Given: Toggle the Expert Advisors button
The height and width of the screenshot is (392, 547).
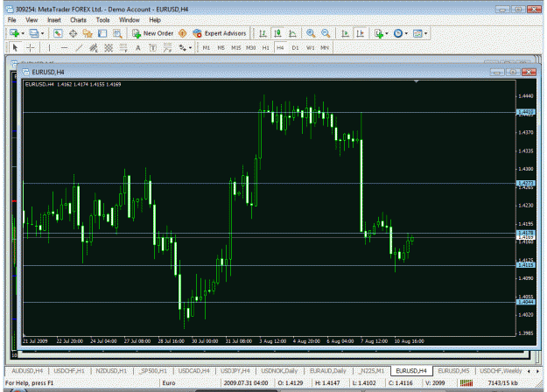Looking at the screenshot, I should point(220,33).
